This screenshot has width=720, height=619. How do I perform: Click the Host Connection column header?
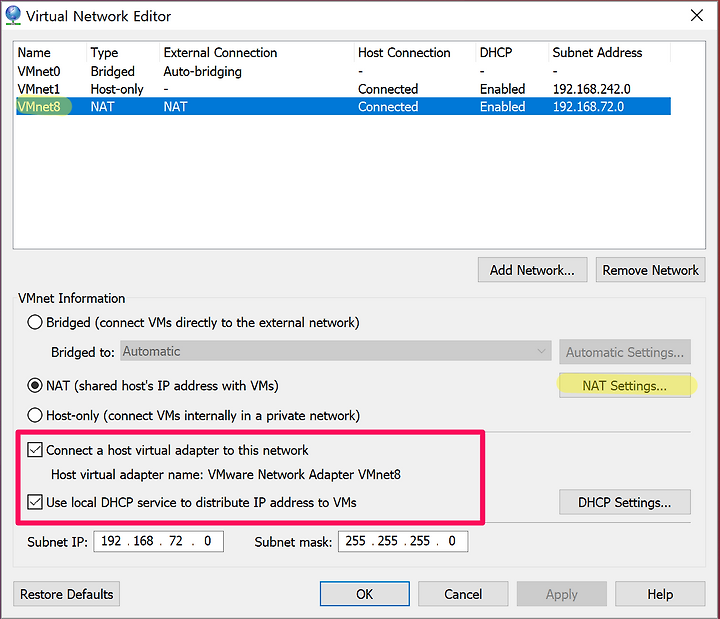coord(415,52)
